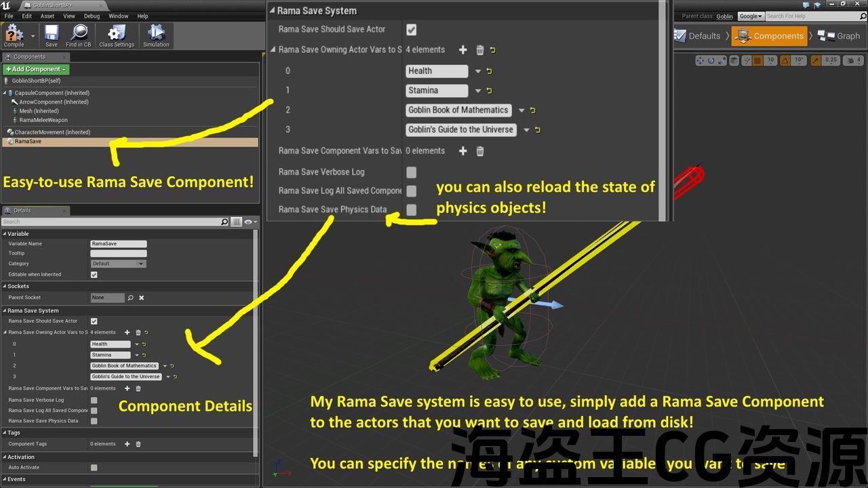Viewport: 868px width, 488px height.
Task: Open the Compile options dropdown arrow
Action: (33, 36)
